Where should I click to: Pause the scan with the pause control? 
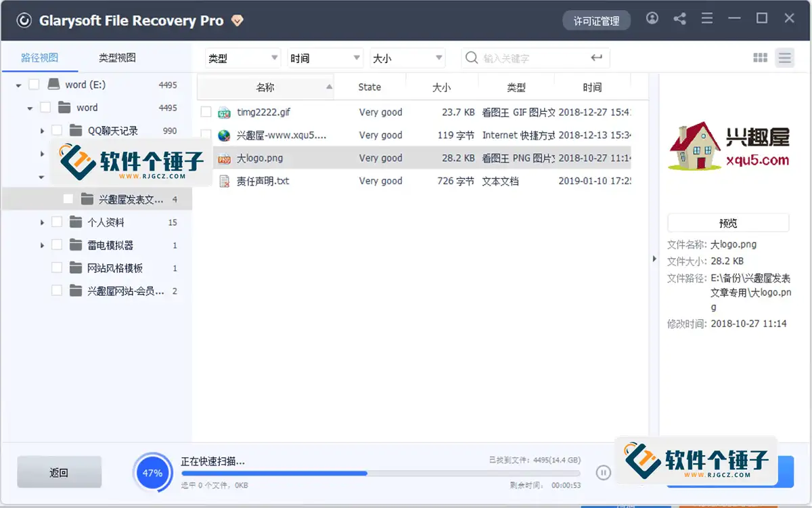pyautogui.click(x=602, y=473)
